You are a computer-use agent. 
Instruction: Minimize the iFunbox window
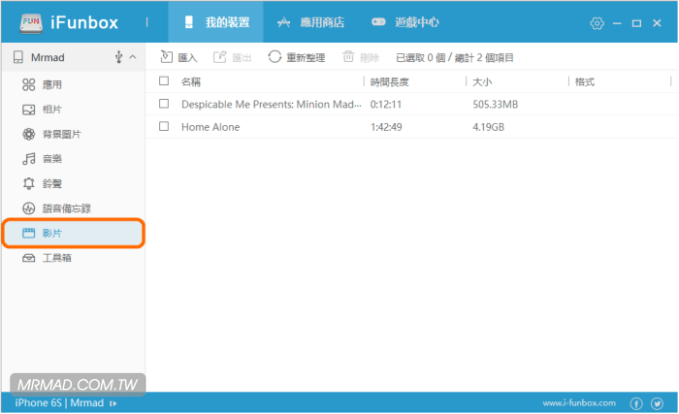pyautogui.click(x=617, y=23)
